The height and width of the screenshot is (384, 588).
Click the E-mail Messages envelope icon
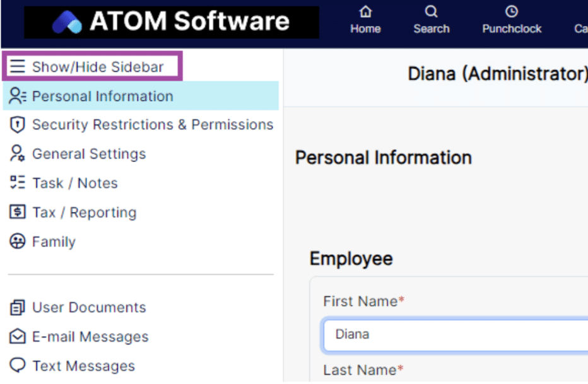point(18,337)
